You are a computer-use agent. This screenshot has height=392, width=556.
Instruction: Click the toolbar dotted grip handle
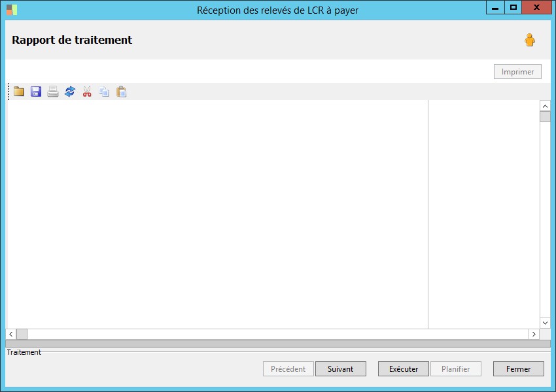[8, 91]
